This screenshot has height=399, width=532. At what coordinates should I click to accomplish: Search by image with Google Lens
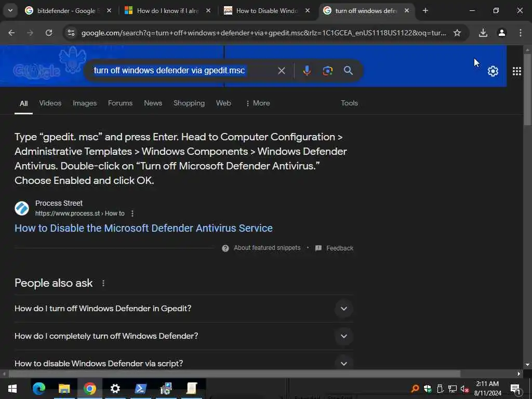tap(327, 71)
